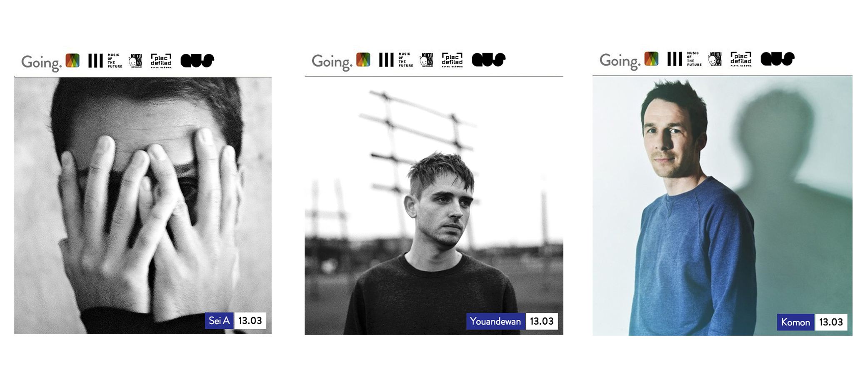Image resolution: width=868 pixels, height=380 pixels.
Task: Click the 13.03 date tag beside Sei A
Action: [x=250, y=320]
